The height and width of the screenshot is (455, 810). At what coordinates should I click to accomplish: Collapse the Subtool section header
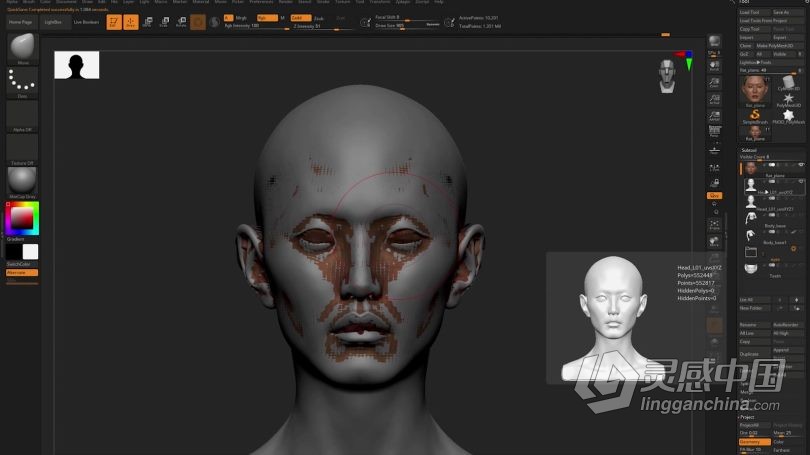pyautogui.click(x=749, y=150)
